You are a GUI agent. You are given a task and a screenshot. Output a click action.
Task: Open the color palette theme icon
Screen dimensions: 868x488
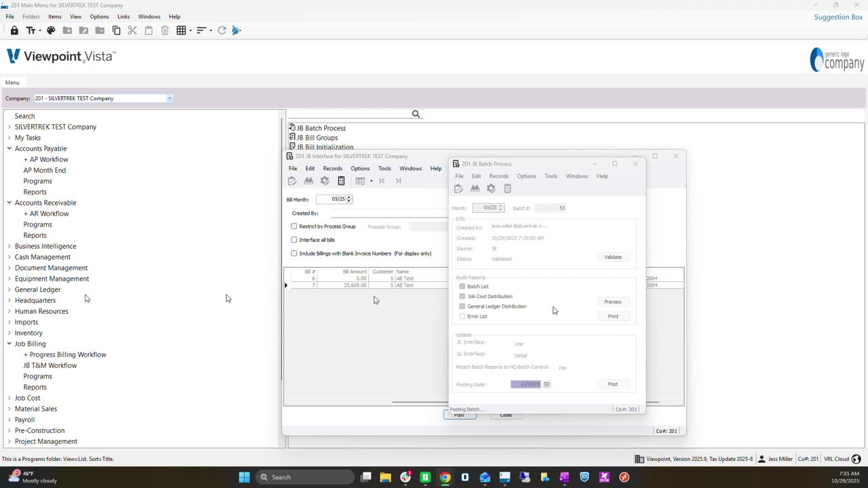(x=50, y=30)
